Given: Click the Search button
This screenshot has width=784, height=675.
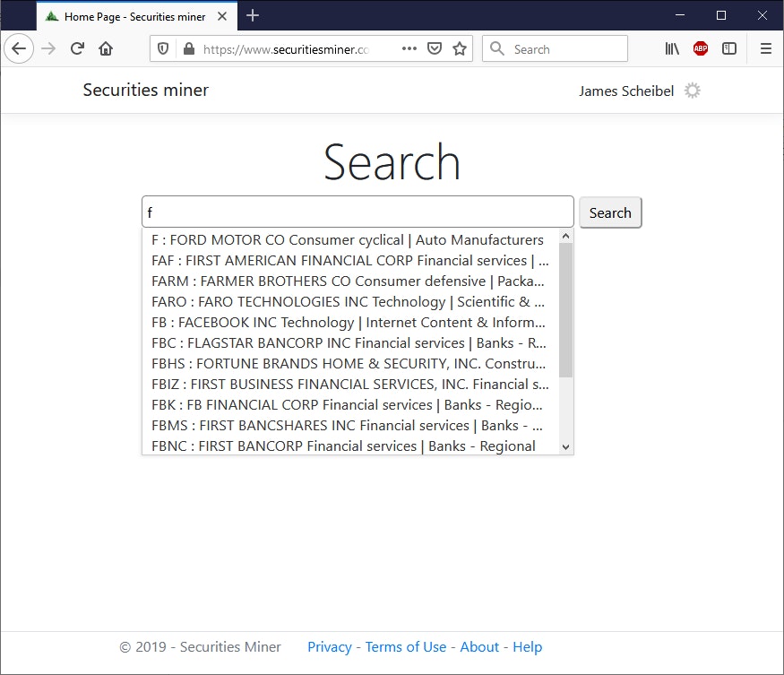Looking at the screenshot, I should 610,212.
